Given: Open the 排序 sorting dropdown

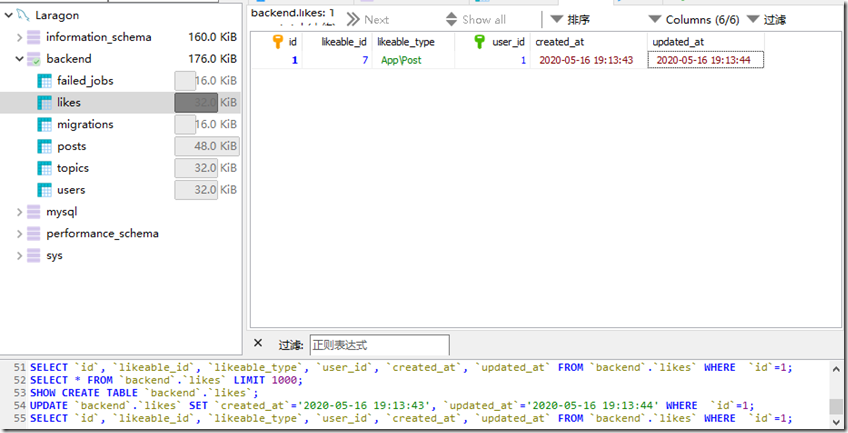Looking at the screenshot, I should 570,20.
